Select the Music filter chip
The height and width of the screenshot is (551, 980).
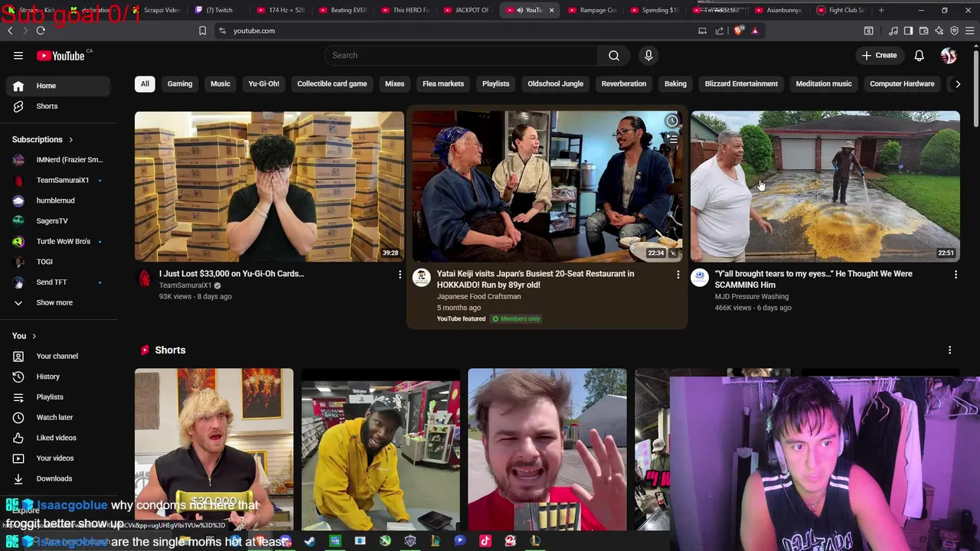tap(220, 84)
